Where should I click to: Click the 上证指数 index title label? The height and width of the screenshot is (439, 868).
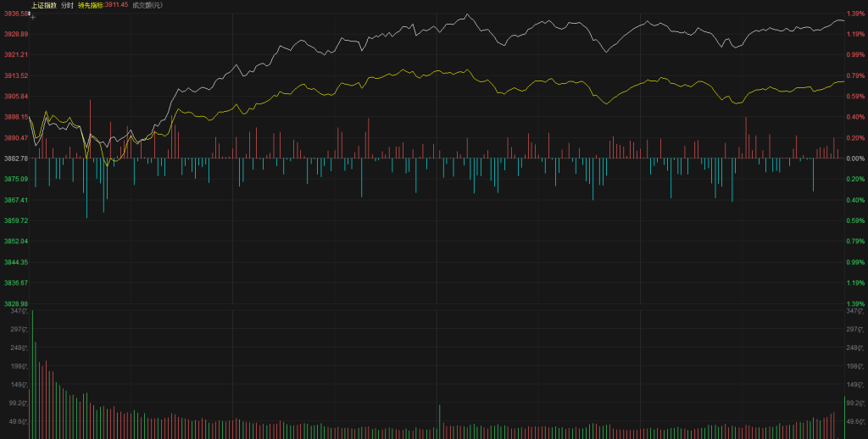44,5
